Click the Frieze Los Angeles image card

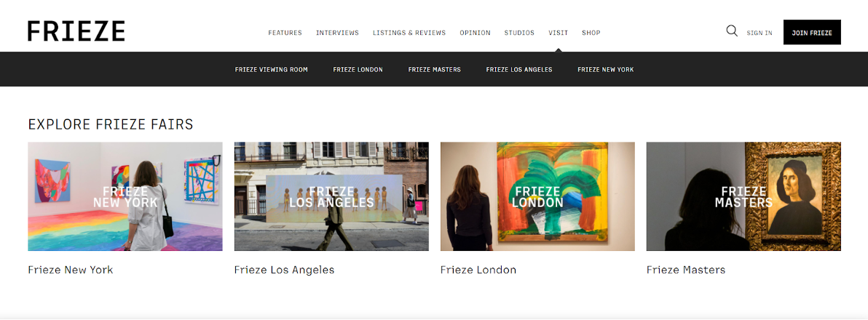[331, 196]
